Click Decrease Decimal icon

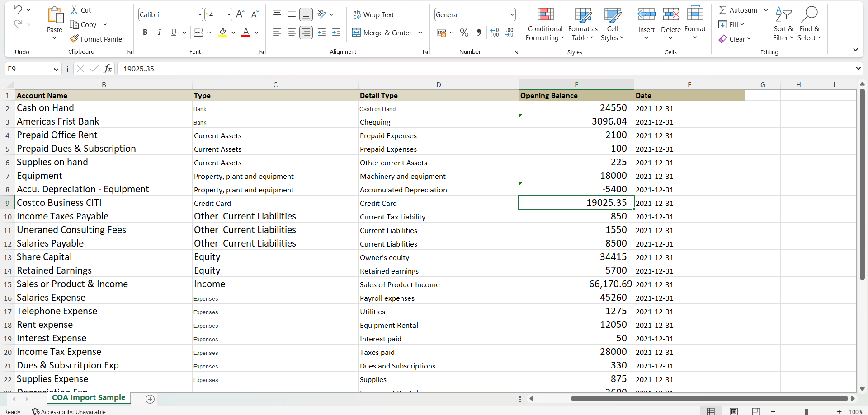pyautogui.click(x=509, y=33)
